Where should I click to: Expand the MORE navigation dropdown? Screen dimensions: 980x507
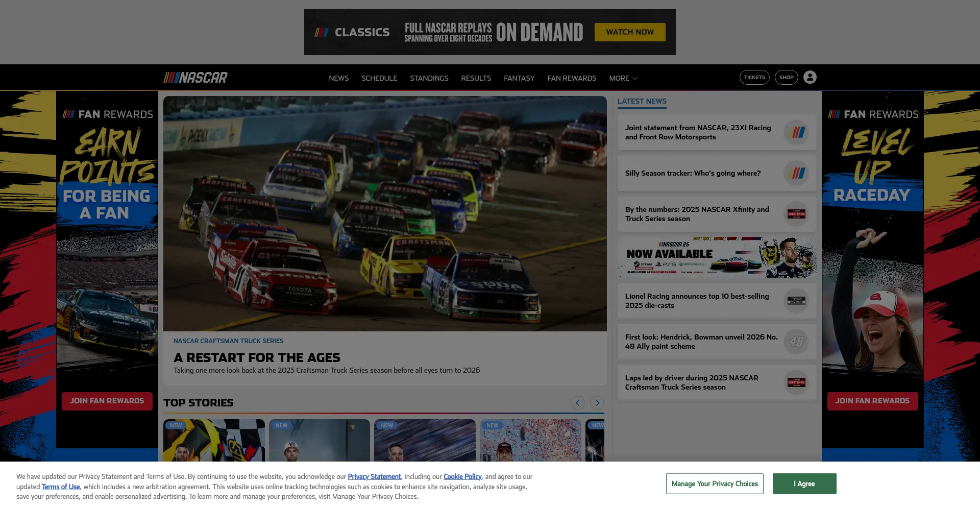623,78
